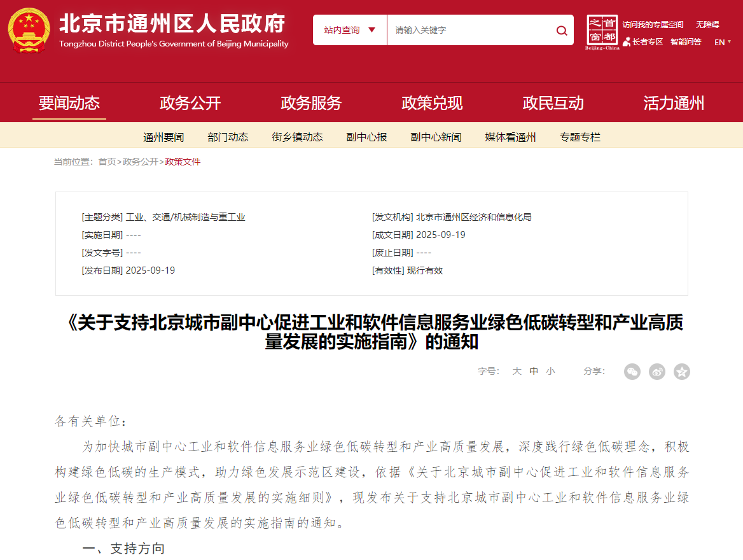Set font size to 中 (medium)

(x=534, y=372)
